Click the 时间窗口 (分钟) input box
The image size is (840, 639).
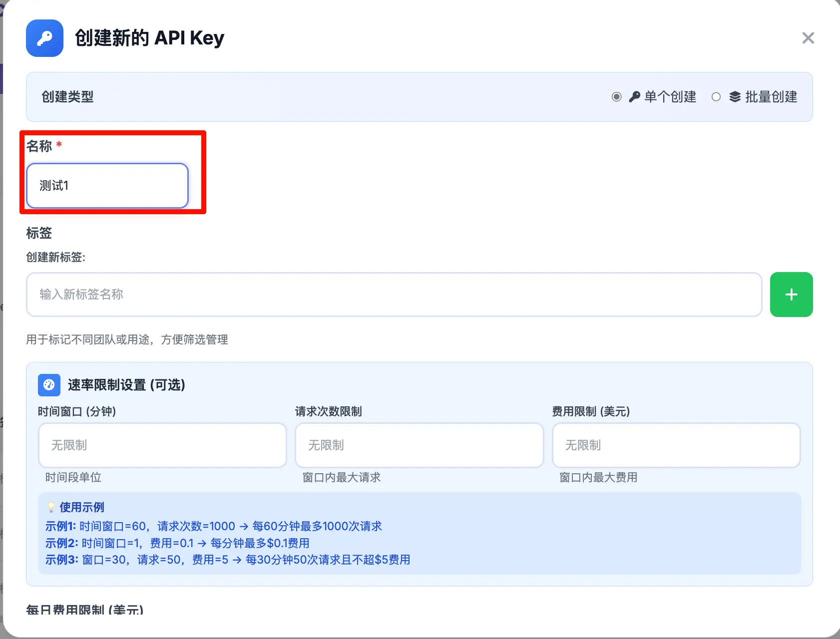(162, 445)
